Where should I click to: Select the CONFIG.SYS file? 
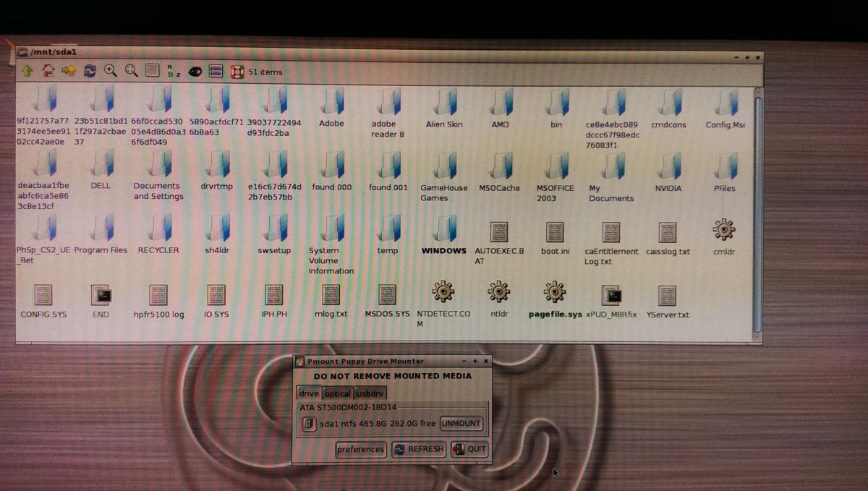pos(43,302)
